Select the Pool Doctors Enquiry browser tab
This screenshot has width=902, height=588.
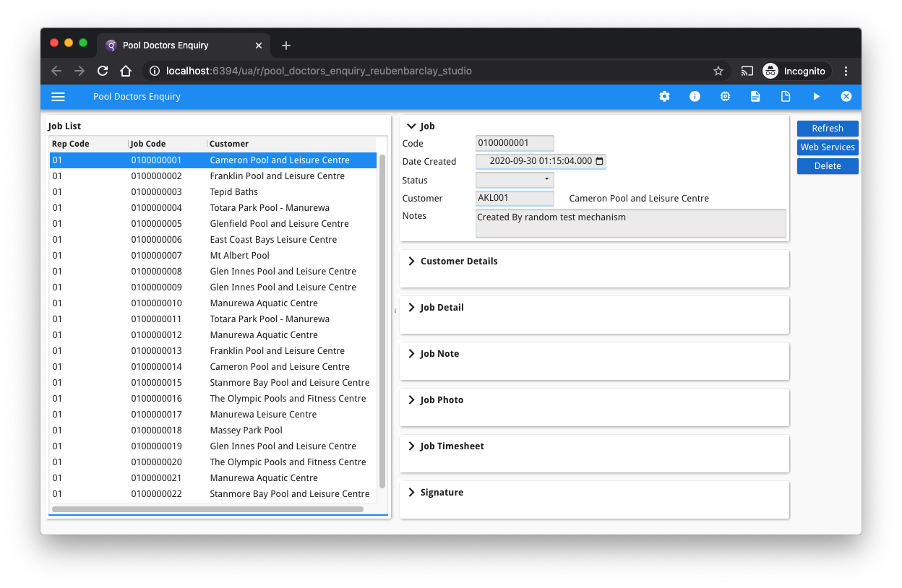pyautogui.click(x=185, y=46)
